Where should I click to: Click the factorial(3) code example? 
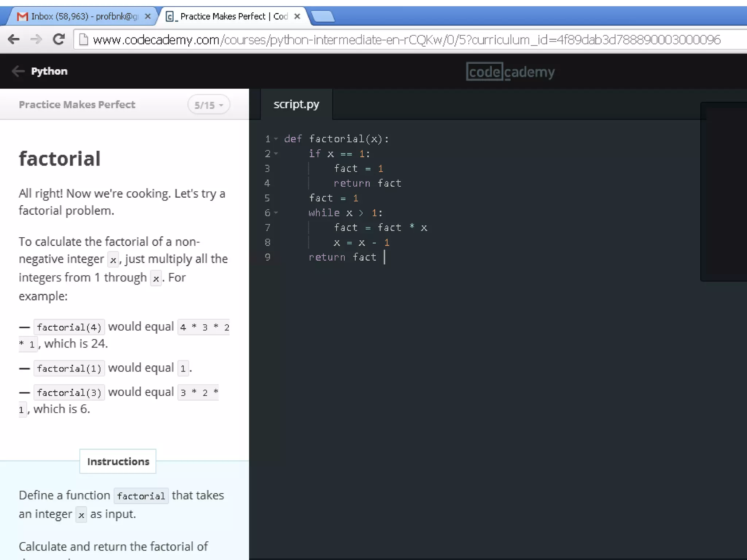click(x=69, y=392)
